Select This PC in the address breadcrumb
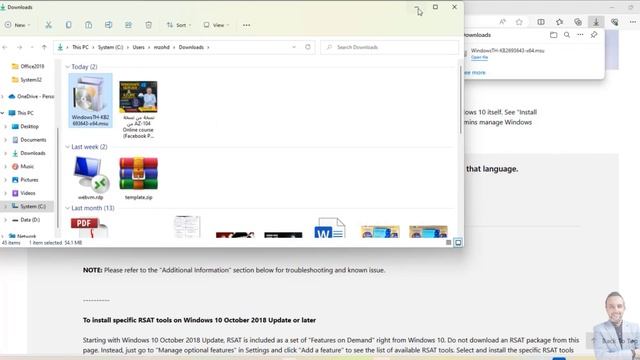The height and width of the screenshot is (360, 640). click(80, 47)
